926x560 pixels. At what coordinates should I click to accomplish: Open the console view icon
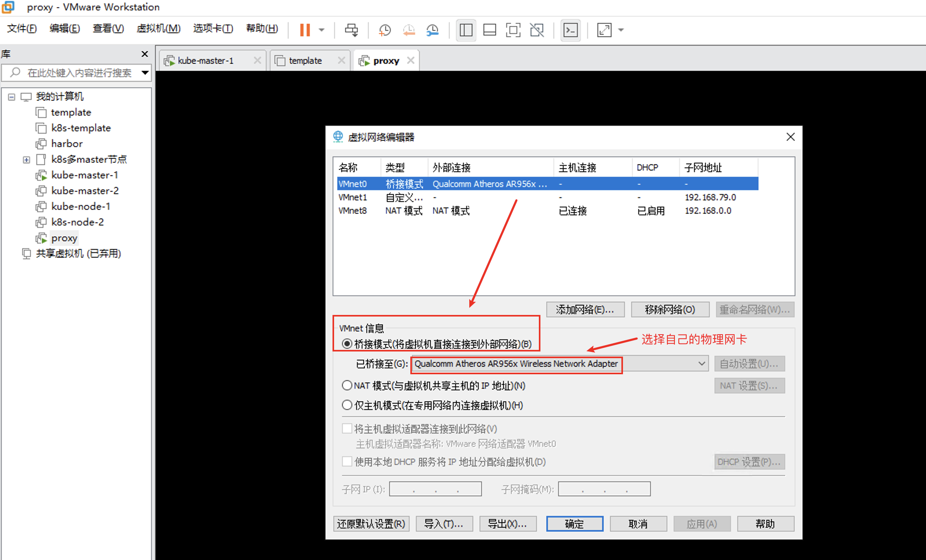click(x=570, y=30)
